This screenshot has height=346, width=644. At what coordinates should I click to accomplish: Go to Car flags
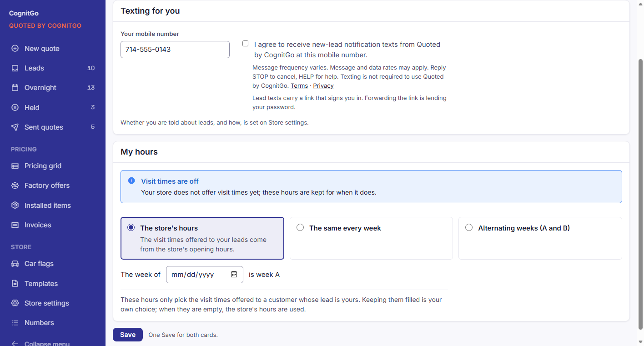[x=53, y=264]
